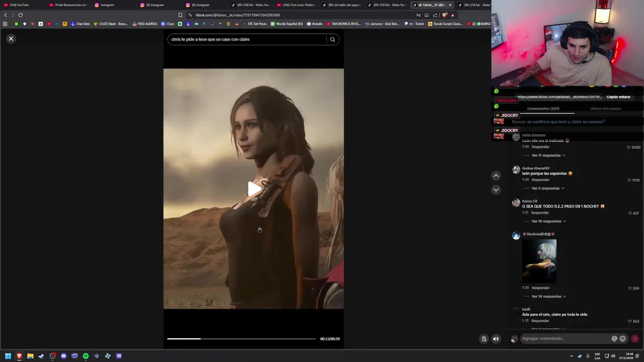Expand Ver 11 respuestas
This screenshot has width=644, height=362.
tap(548, 155)
